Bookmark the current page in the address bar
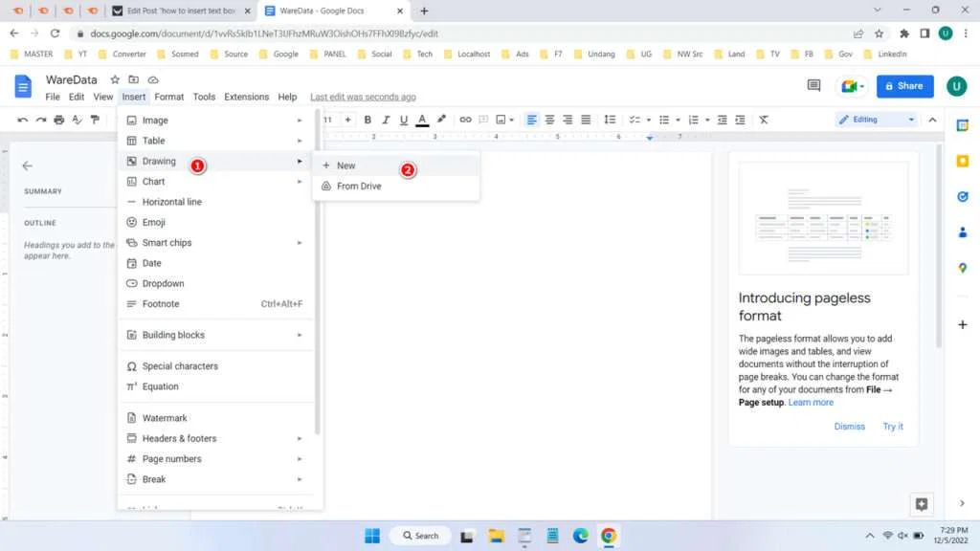Image resolution: width=980 pixels, height=551 pixels. click(879, 33)
